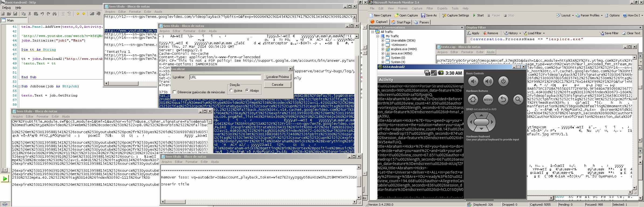This screenshot has height=207, width=644.
Task: Close the Localizar dialog
Action: pyautogui.click(x=290, y=69)
